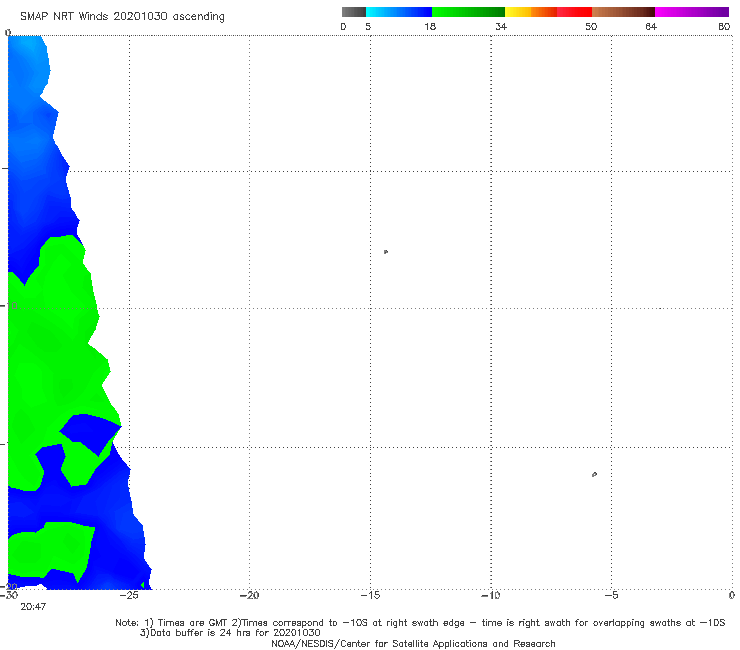Click the '-20' longitude axis label
Viewport: 740px width, 650px height.
click(x=249, y=595)
